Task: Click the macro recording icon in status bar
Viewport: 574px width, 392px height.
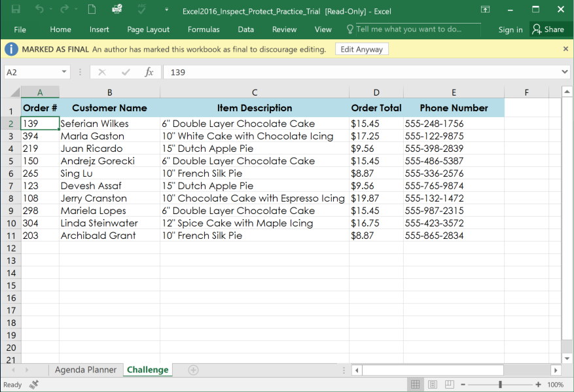Action: [x=33, y=385]
